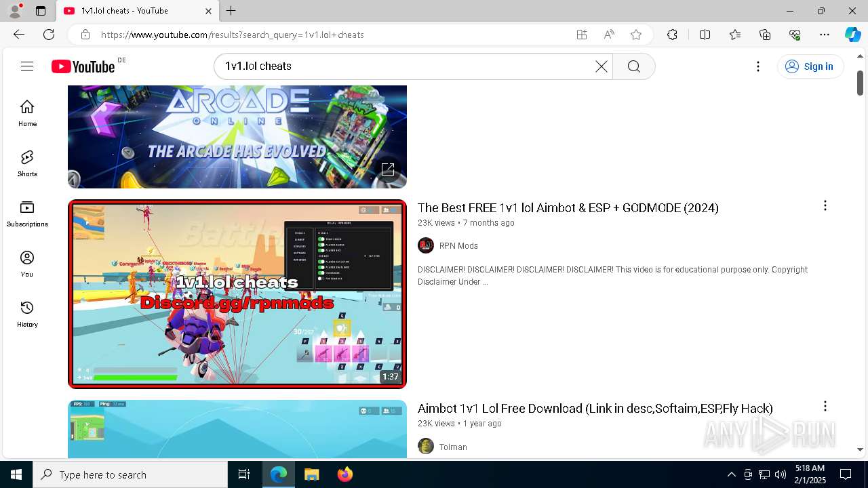868x488 pixels.
Task: Open the volume control in the system tray
Action: pyautogui.click(x=781, y=474)
